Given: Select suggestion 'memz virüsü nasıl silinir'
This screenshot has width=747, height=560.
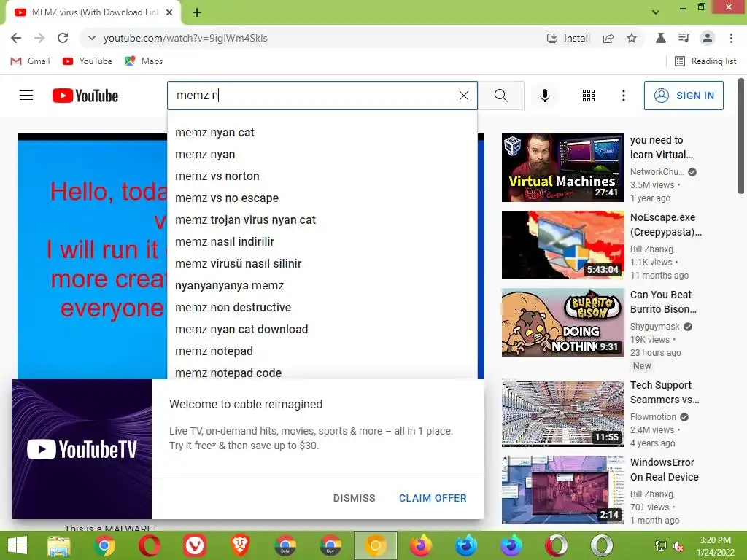Looking at the screenshot, I should pyautogui.click(x=322, y=264).
